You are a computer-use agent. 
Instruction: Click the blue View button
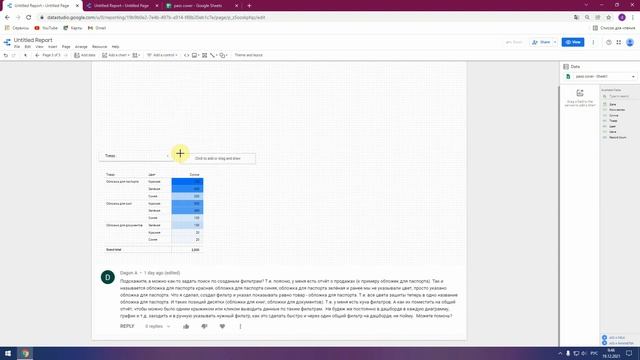point(573,42)
